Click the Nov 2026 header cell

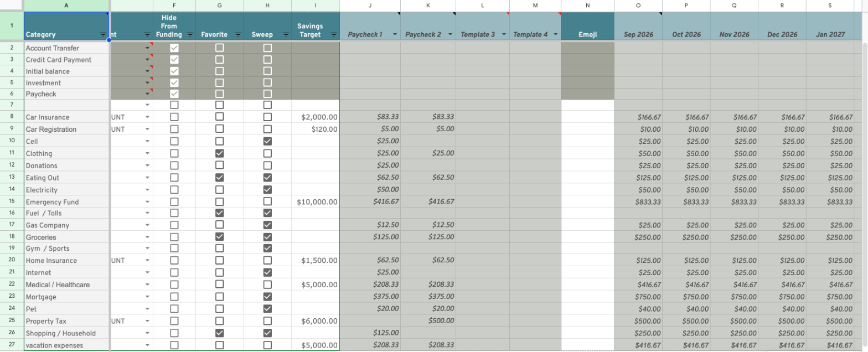734,26
